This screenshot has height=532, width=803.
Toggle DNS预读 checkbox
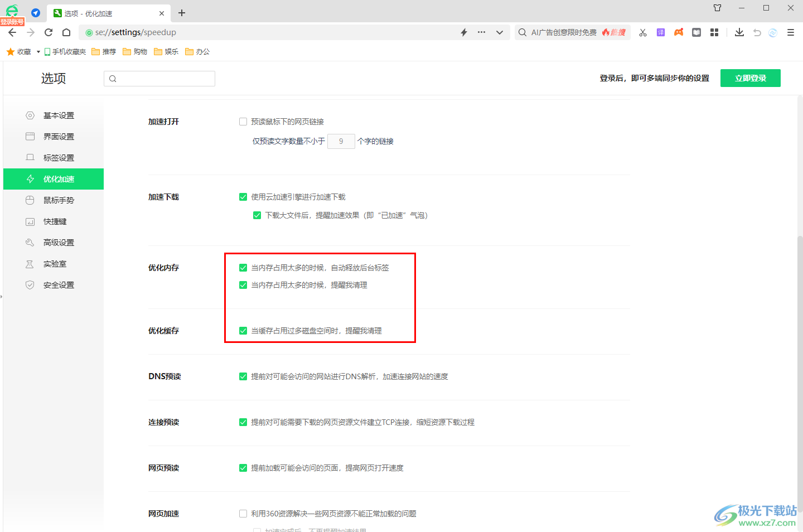pyautogui.click(x=243, y=376)
